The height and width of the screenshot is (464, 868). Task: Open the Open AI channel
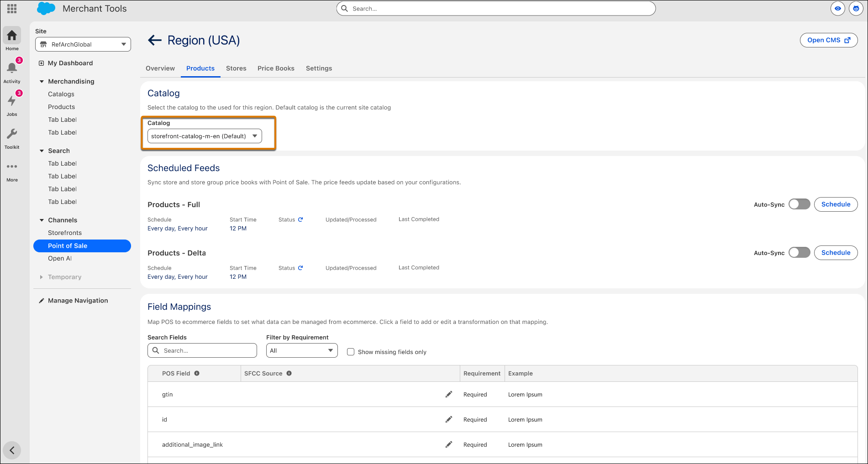(x=60, y=258)
